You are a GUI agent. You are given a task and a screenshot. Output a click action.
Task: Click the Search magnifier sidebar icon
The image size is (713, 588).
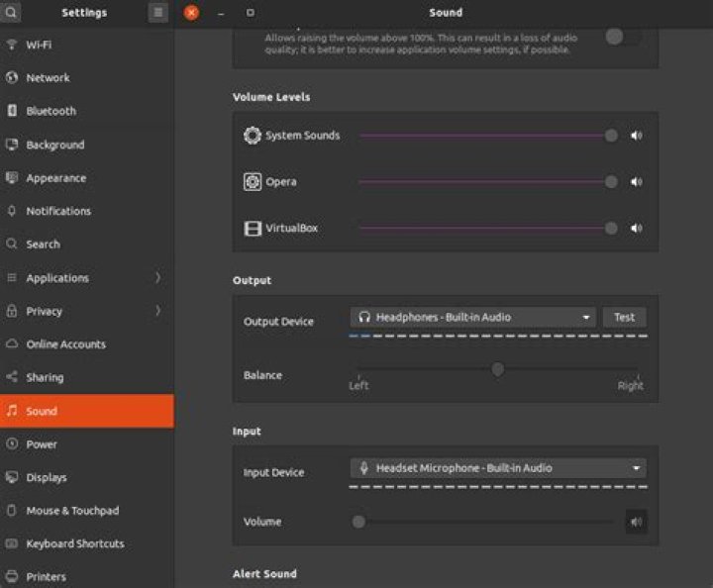point(11,244)
